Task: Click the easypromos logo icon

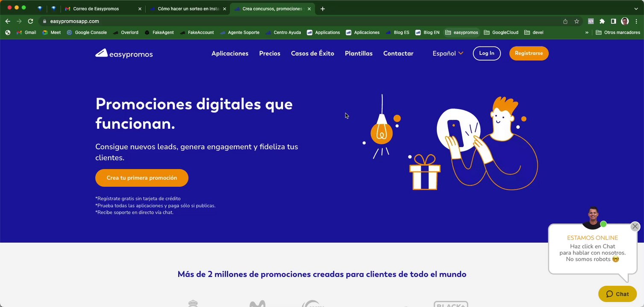Action: tap(101, 53)
